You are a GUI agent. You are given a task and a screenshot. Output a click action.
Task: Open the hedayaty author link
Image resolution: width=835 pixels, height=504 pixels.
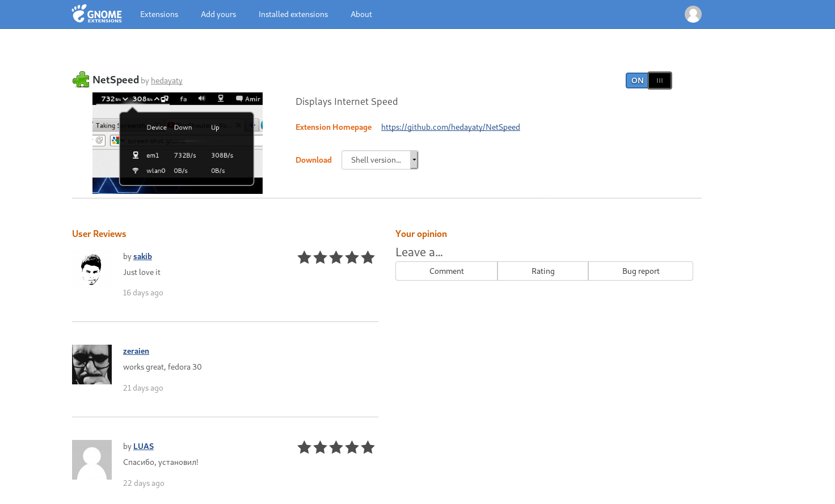coord(167,81)
